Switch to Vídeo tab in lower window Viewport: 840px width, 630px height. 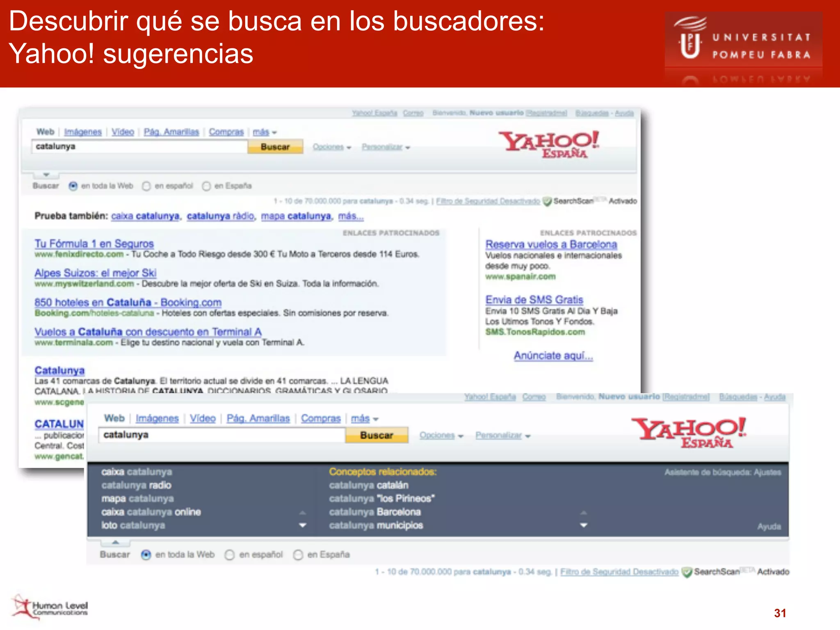click(x=203, y=418)
